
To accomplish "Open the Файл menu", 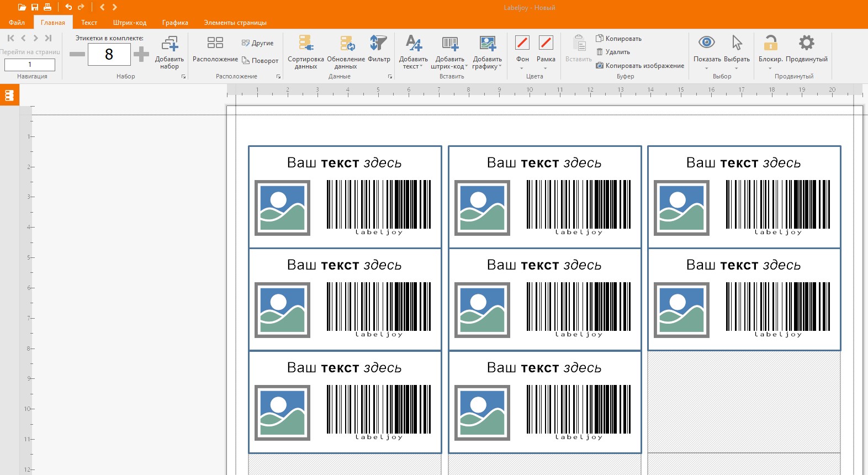I will pyautogui.click(x=17, y=23).
